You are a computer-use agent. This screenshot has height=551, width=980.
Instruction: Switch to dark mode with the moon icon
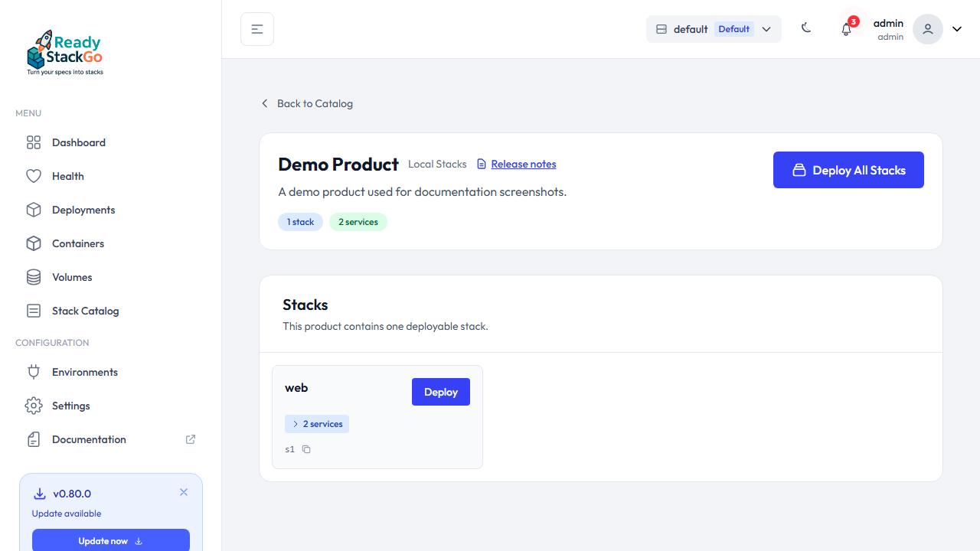[x=806, y=28]
